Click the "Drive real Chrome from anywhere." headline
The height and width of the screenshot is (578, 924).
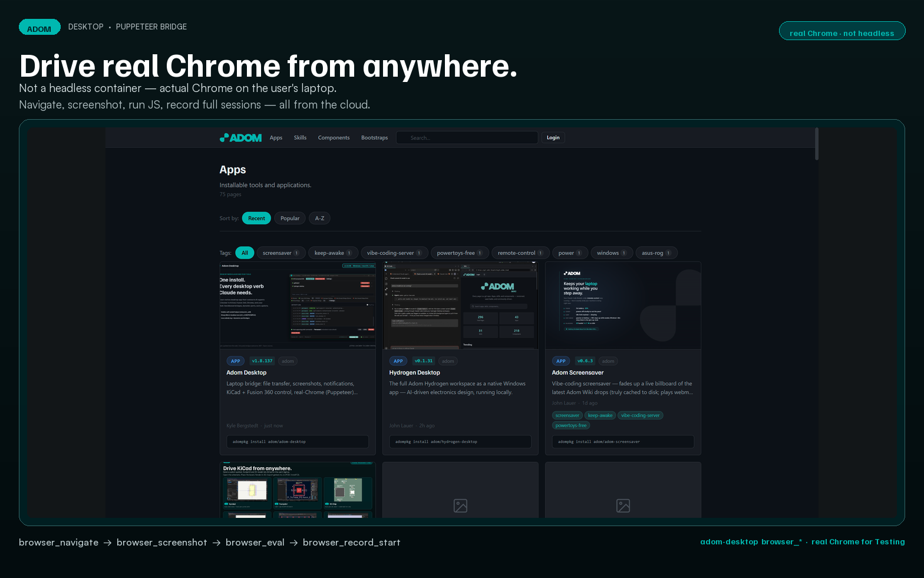269,66
